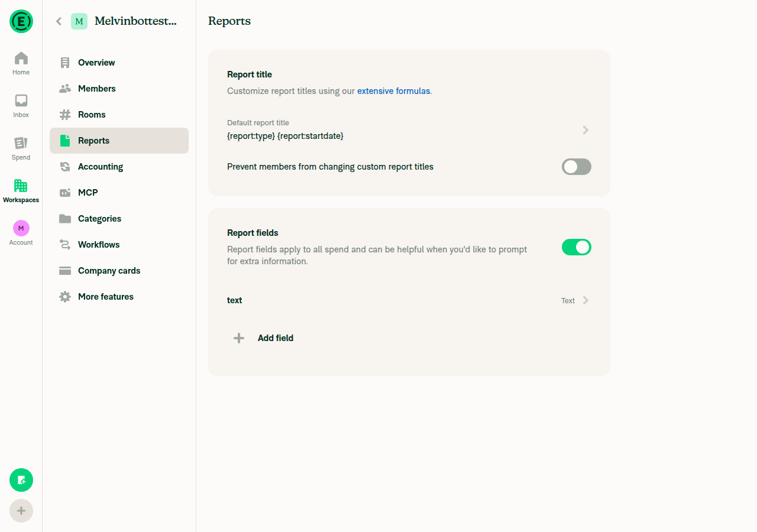Disable the Report fields toggle
Image resolution: width=757 pixels, height=532 pixels.
click(577, 247)
